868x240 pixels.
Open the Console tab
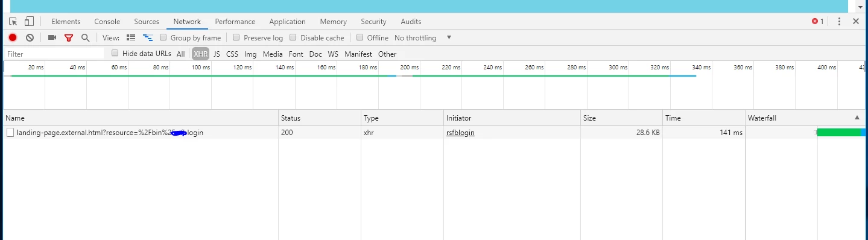point(107,22)
